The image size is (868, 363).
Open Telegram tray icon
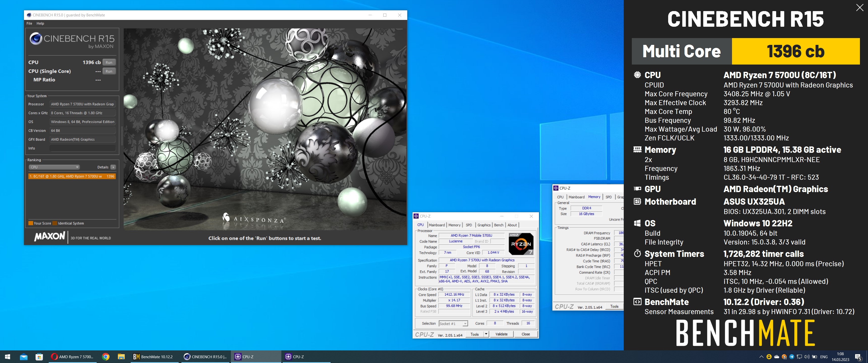click(792, 357)
